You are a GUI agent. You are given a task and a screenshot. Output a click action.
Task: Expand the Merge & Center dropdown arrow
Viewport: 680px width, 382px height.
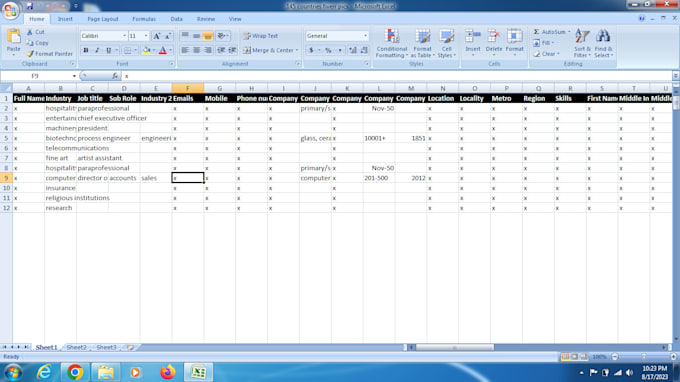pyautogui.click(x=297, y=50)
